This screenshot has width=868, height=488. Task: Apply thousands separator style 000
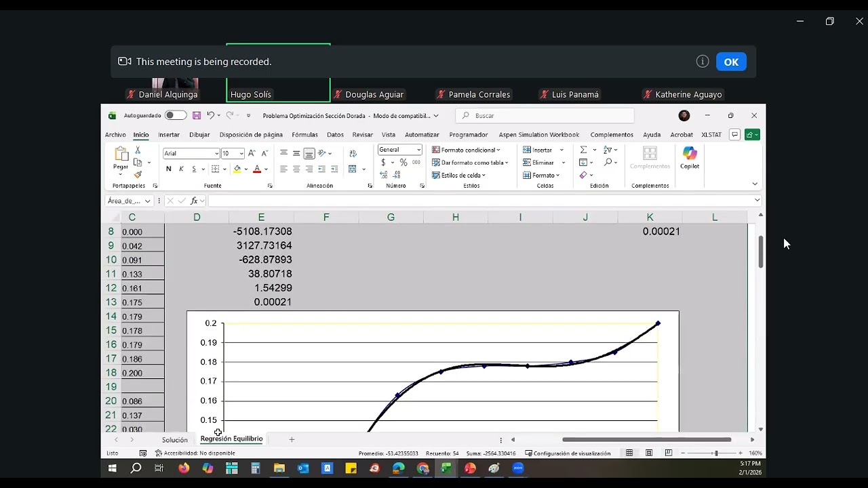[416, 163]
